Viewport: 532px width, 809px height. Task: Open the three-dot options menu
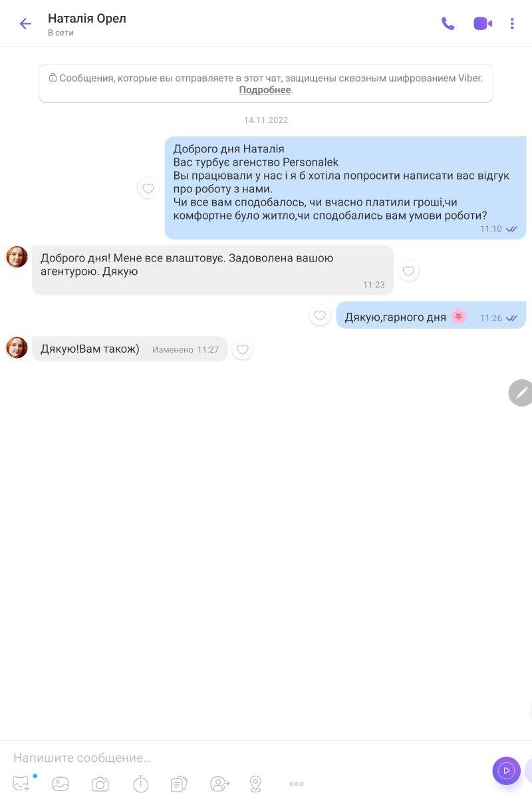pos(512,24)
